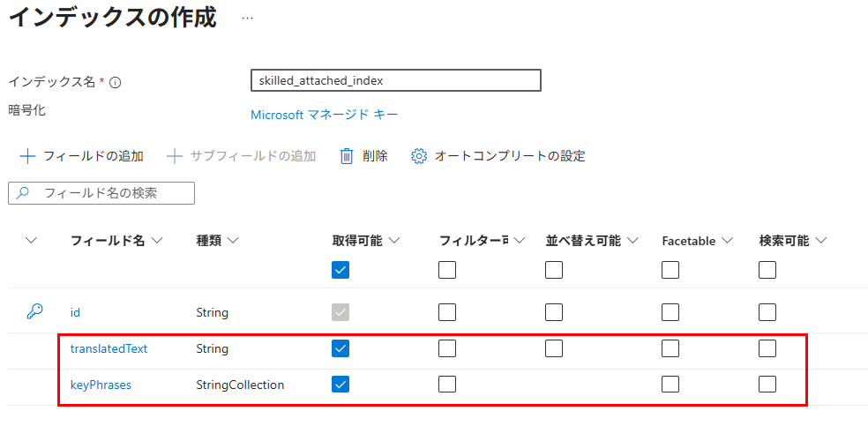Select the keyPhrases field name
The height and width of the screenshot is (426, 868).
101,385
